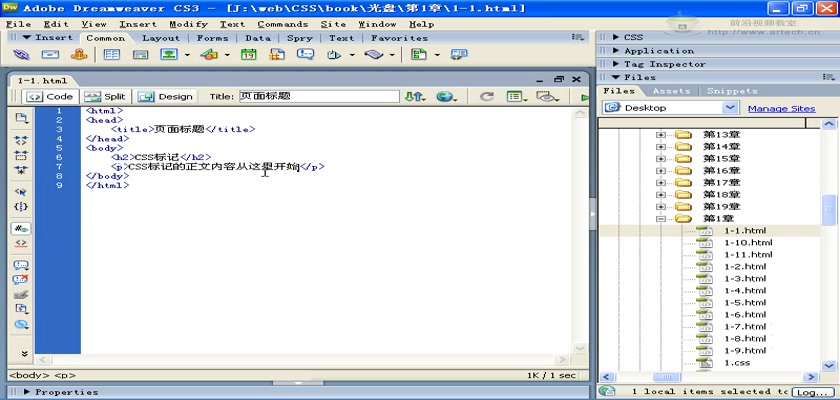Viewport: 840px width, 400px height.
Task: Open Images dropdown arrow
Action: 187,55
